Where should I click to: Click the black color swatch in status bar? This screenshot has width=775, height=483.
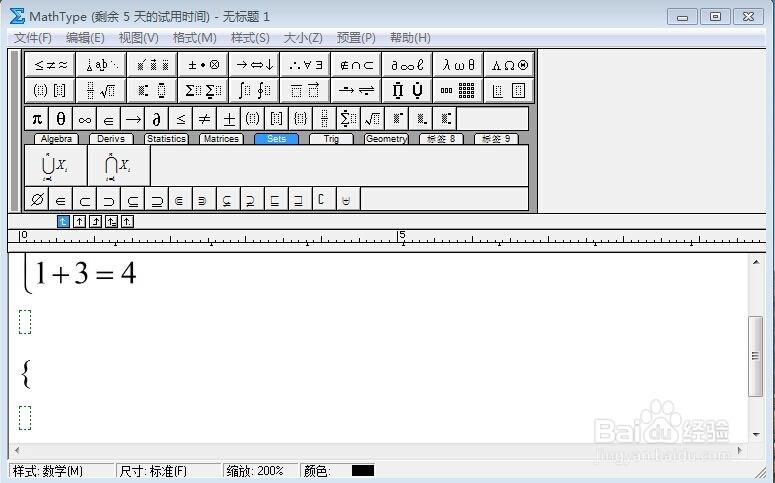point(363,470)
